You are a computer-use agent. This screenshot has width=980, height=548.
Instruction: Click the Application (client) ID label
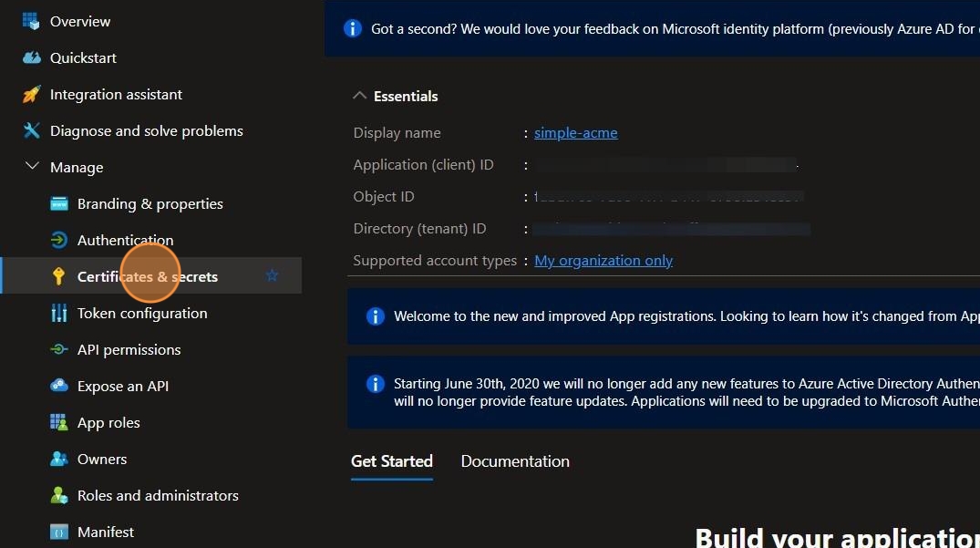pos(423,164)
